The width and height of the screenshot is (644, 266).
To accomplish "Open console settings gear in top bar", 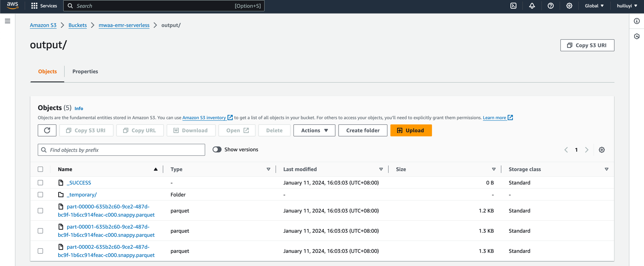I will (x=569, y=6).
